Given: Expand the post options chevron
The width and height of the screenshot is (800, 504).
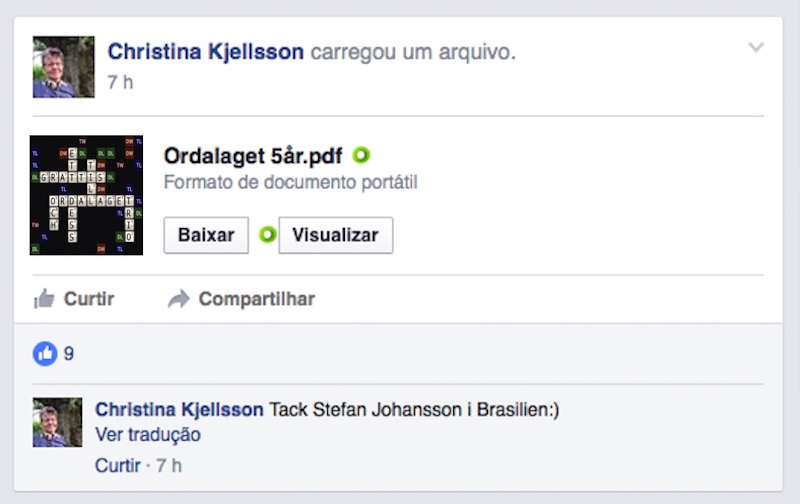Looking at the screenshot, I should pyautogui.click(x=756, y=47).
